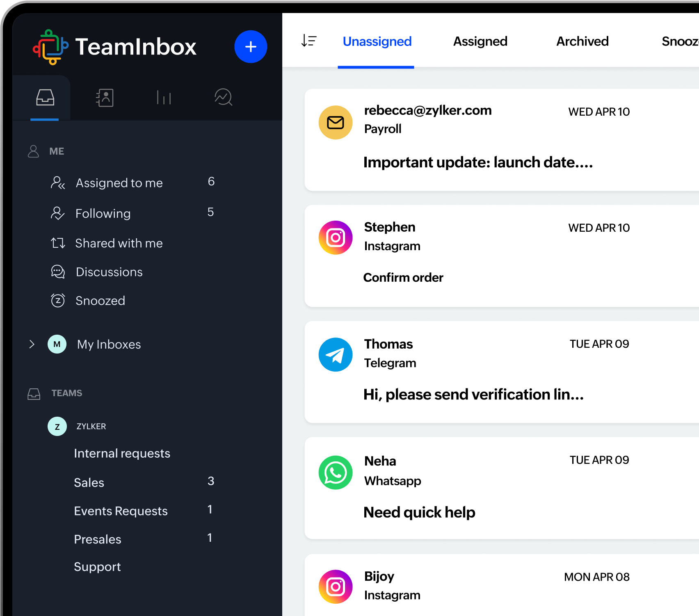699x616 pixels.
Task: Select the ZYLKER team name
Action: [91, 427]
